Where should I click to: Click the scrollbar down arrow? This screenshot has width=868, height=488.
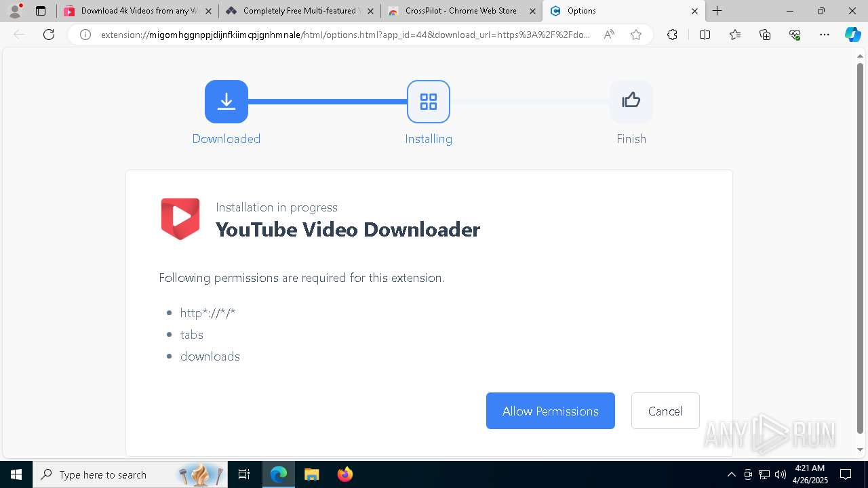click(861, 450)
